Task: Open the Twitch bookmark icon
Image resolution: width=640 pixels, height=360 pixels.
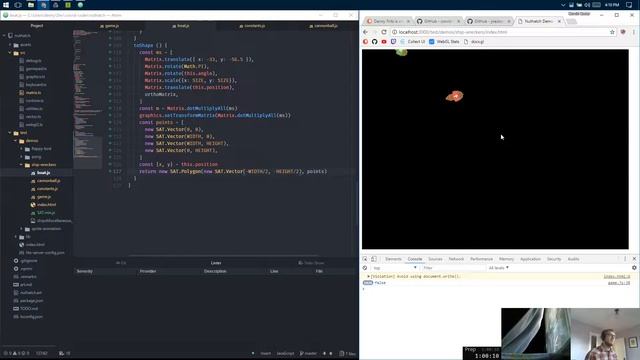Action: coord(393,42)
